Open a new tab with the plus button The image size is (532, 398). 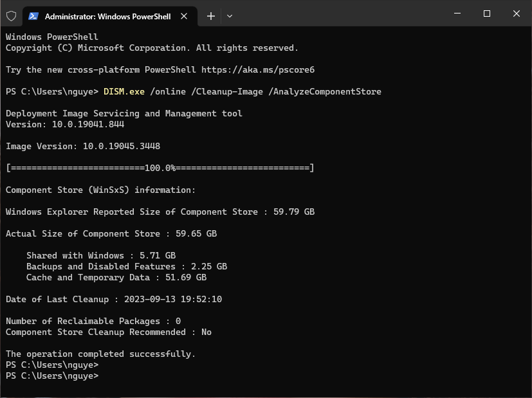[211, 16]
